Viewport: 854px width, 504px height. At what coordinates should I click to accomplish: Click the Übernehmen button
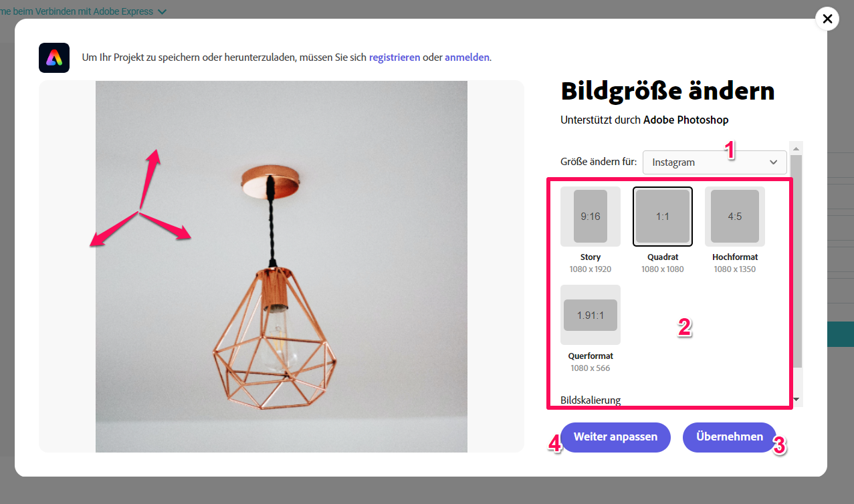729,437
